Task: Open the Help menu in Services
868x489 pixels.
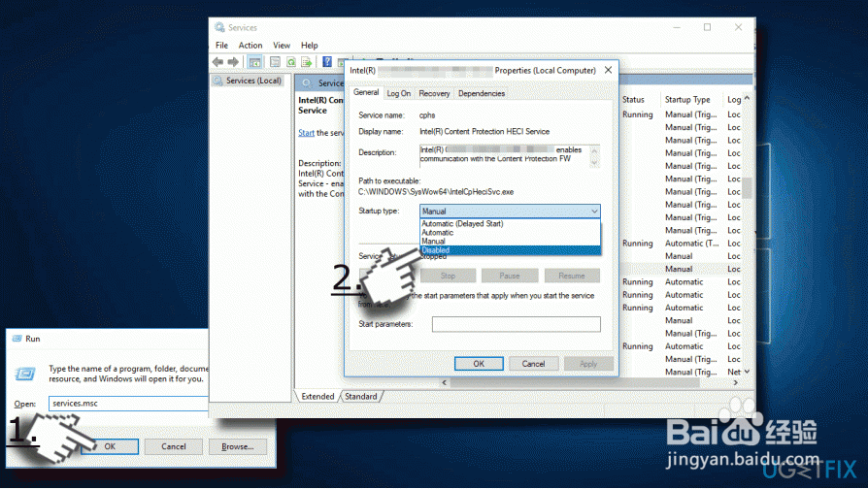Action: [x=310, y=46]
